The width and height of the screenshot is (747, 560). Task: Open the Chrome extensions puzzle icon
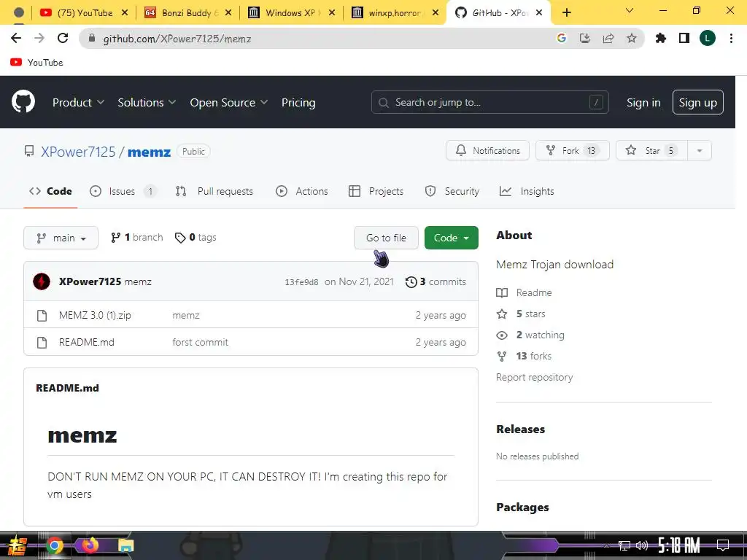point(661,38)
